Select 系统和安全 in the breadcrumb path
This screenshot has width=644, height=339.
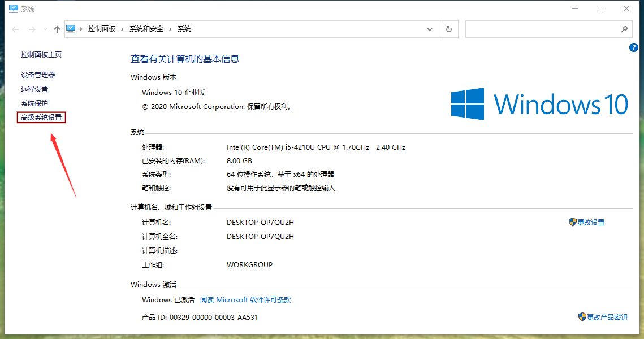point(146,29)
